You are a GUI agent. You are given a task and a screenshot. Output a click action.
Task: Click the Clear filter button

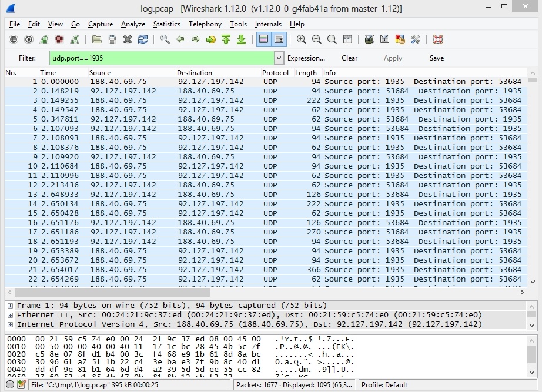pyautogui.click(x=349, y=58)
